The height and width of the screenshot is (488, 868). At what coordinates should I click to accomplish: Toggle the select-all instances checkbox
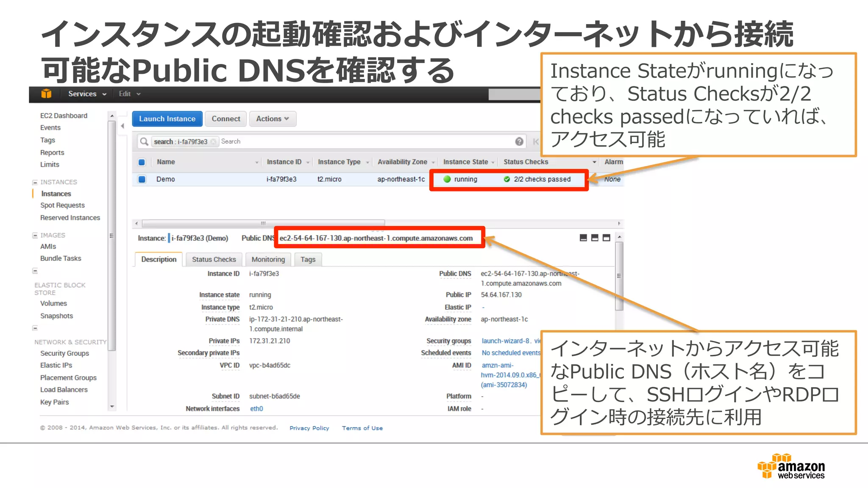point(142,162)
